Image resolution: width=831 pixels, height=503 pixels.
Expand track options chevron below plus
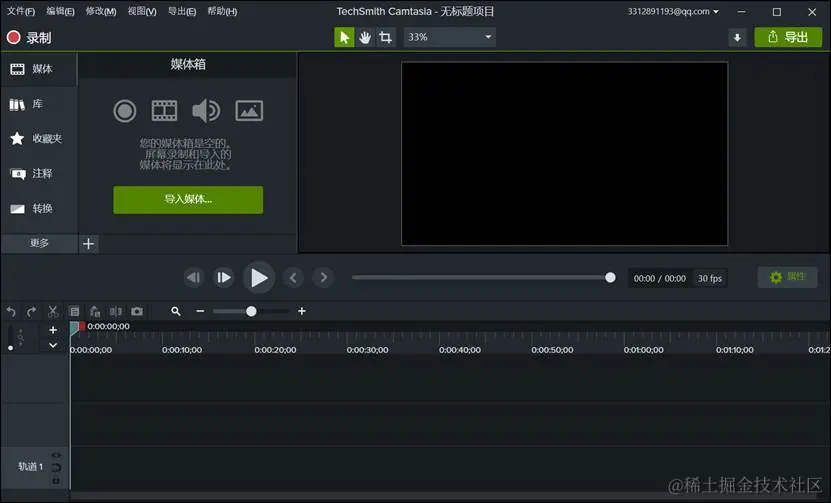pyautogui.click(x=53, y=345)
